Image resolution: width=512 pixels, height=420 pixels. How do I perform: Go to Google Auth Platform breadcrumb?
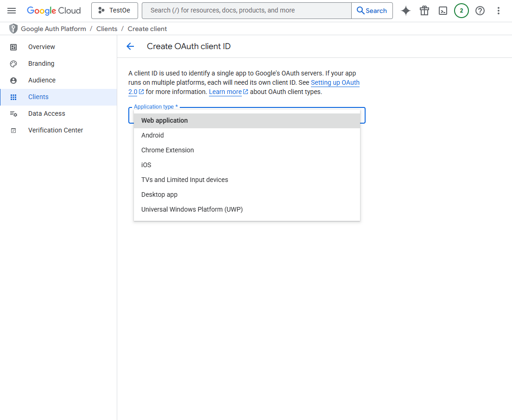54,29
